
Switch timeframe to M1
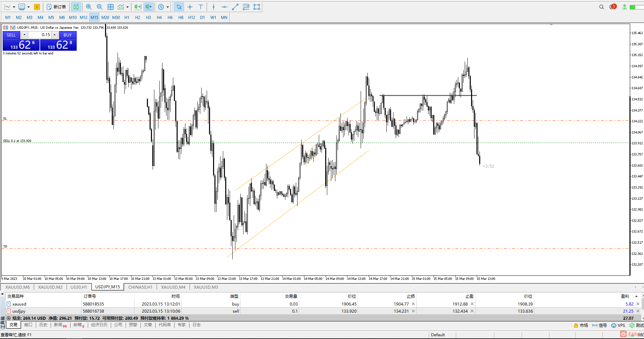click(x=8, y=17)
